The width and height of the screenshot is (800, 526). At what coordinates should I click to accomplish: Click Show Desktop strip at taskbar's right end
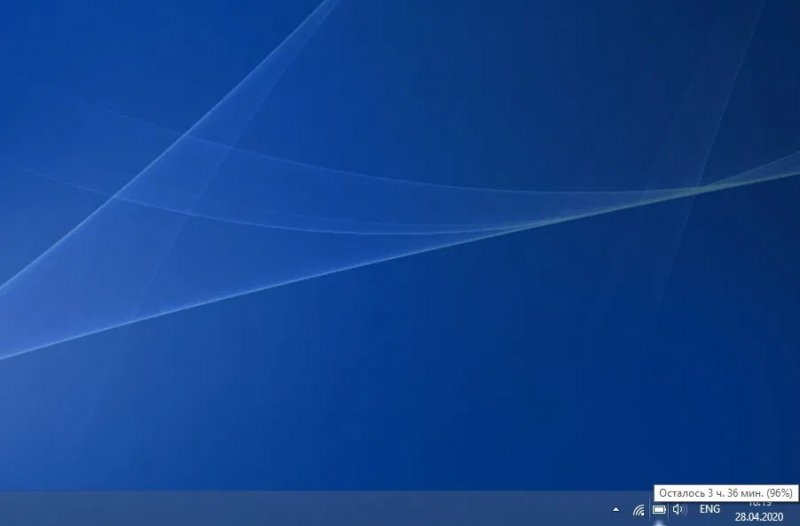797,508
